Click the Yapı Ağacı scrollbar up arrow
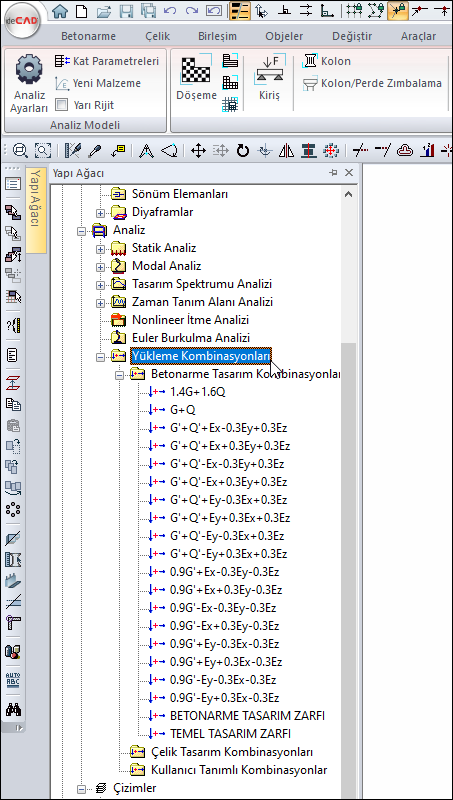This screenshot has height=800, width=453. coord(348,194)
